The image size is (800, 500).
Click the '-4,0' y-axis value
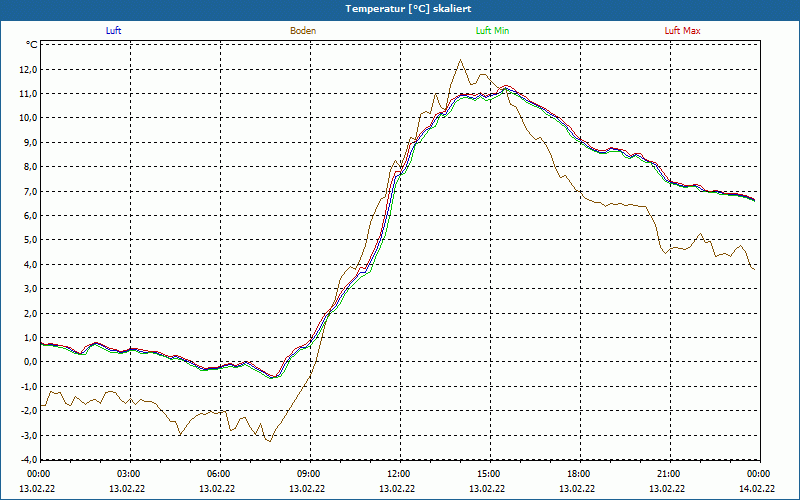29,459
